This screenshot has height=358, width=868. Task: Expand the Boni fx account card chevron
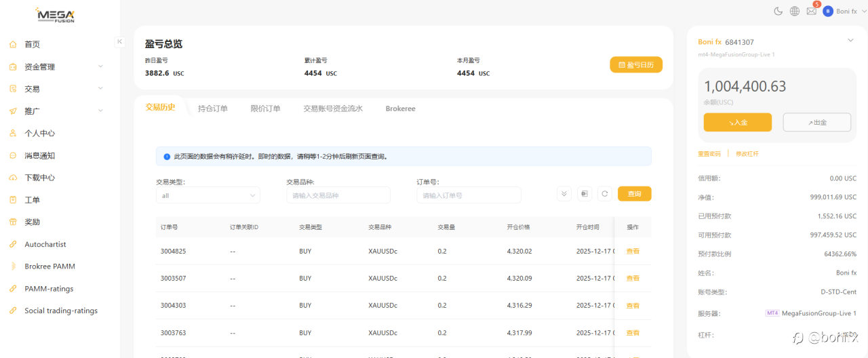point(850,41)
